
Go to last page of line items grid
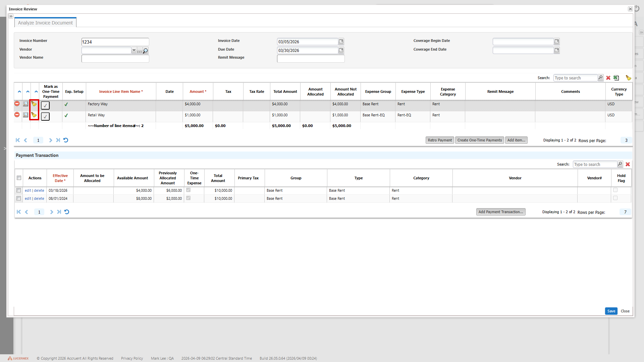point(58,140)
